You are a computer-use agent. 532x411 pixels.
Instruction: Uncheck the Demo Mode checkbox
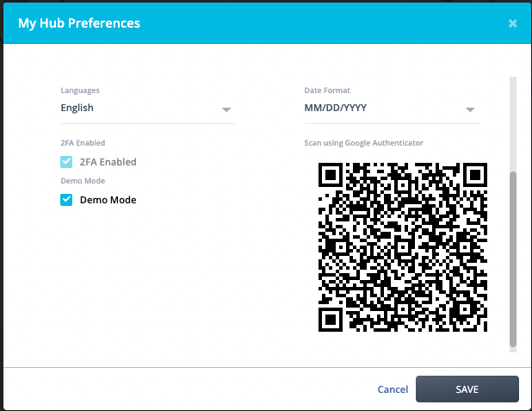click(x=66, y=200)
